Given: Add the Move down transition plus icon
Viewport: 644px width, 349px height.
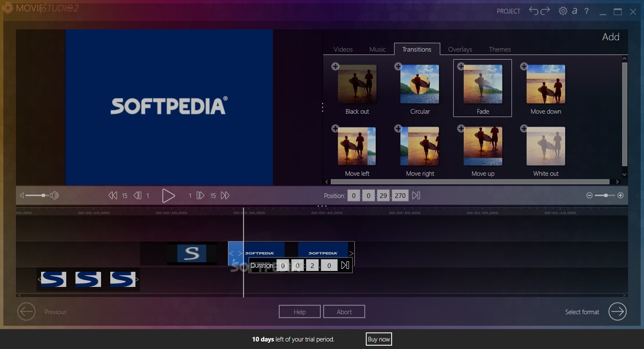Looking at the screenshot, I should point(524,66).
